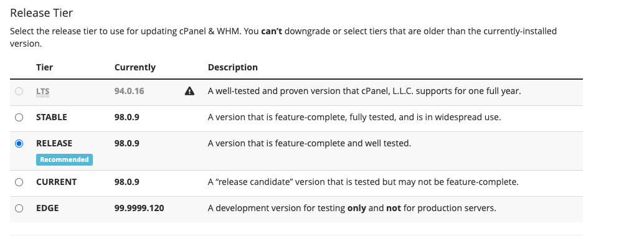644x241 pixels.
Task: Select the RELEASE tier radio button
Action: click(x=19, y=144)
